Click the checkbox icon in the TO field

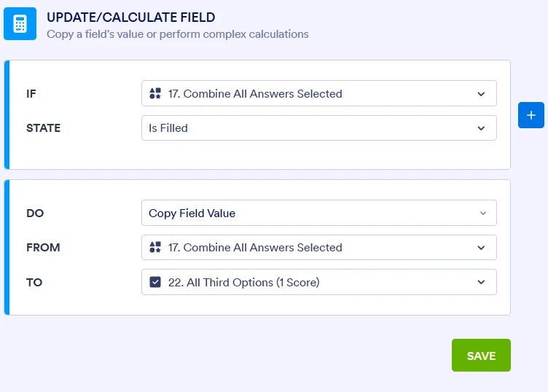[x=154, y=282]
